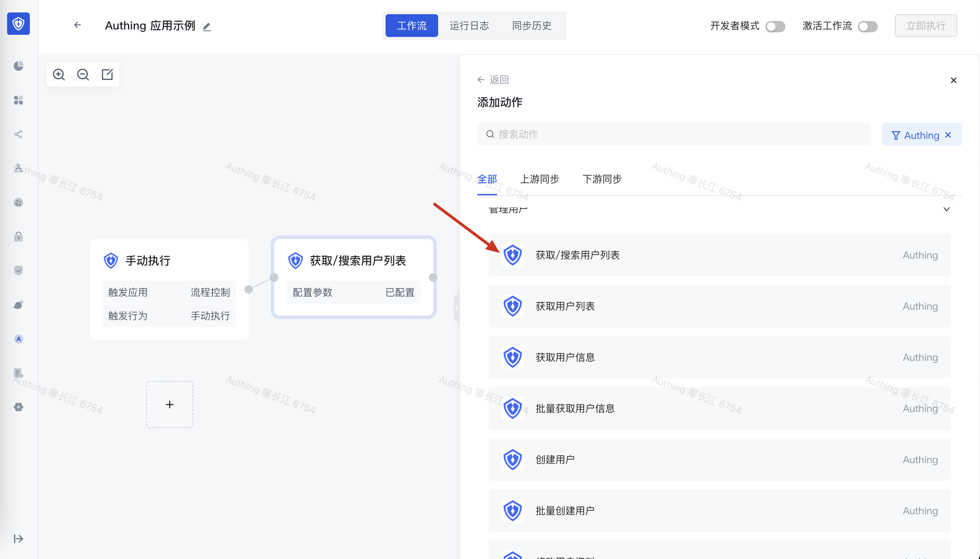The height and width of the screenshot is (559, 980).
Task: Click the 搜索动作 search field
Action: [x=673, y=134]
